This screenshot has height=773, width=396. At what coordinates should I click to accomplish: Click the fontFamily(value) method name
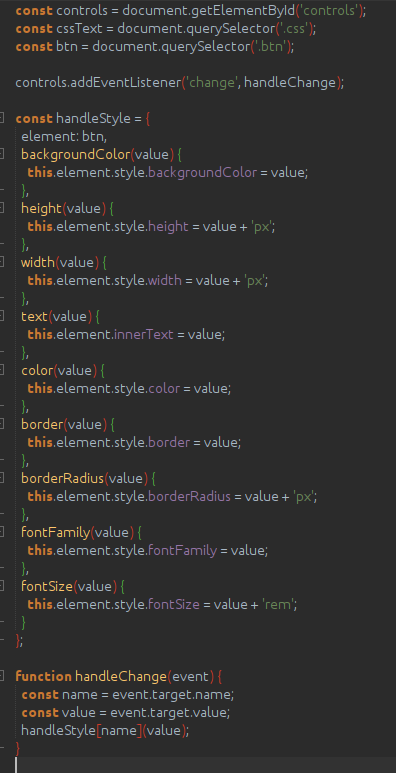pyautogui.click(x=56, y=532)
